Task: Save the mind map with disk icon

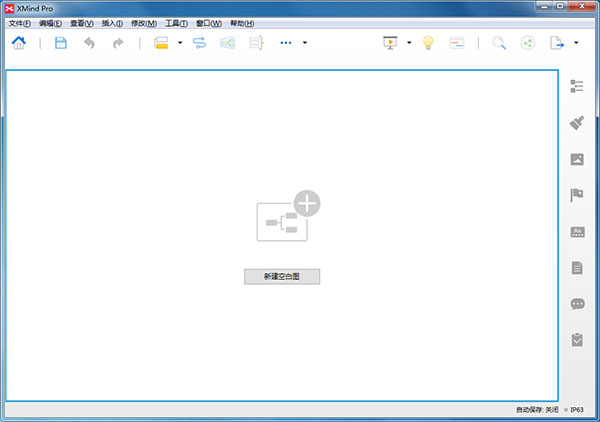Action: (x=61, y=43)
